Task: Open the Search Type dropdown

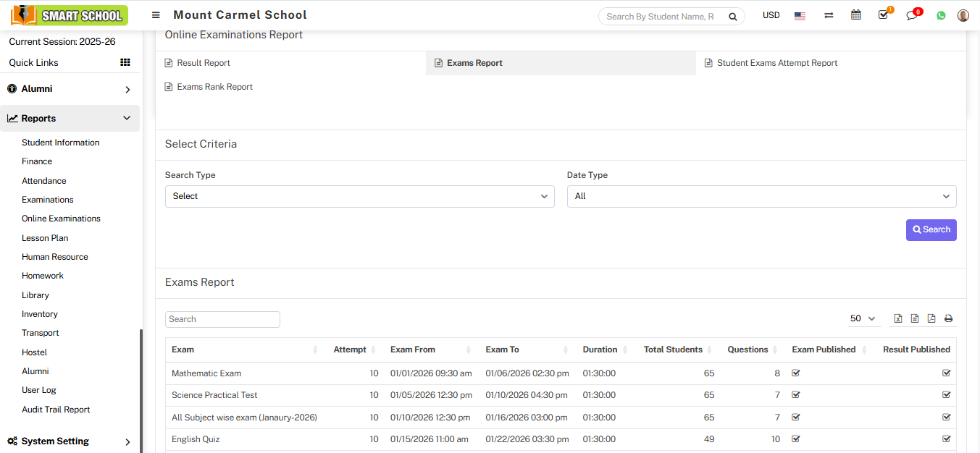Action: pyautogui.click(x=359, y=196)
